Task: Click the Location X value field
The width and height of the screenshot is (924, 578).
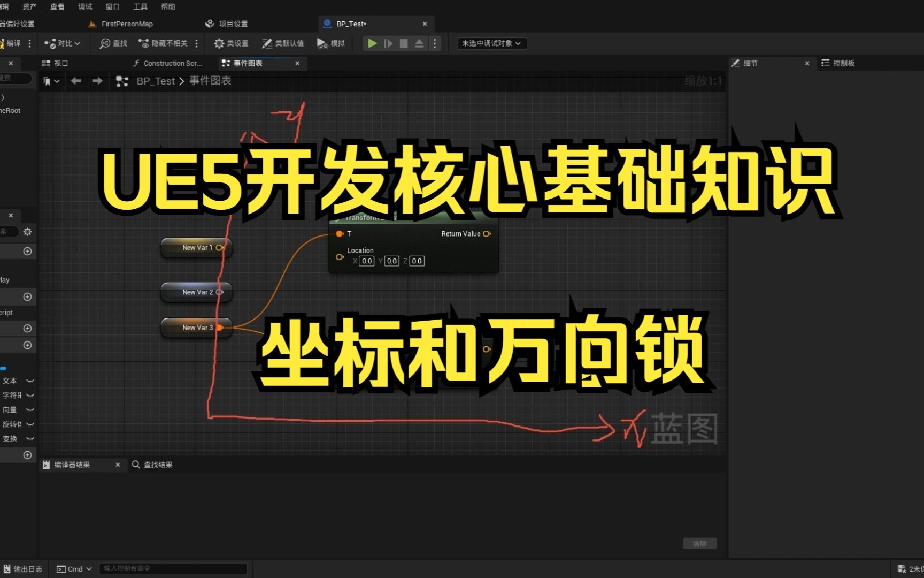Action: tap(366, 261)
